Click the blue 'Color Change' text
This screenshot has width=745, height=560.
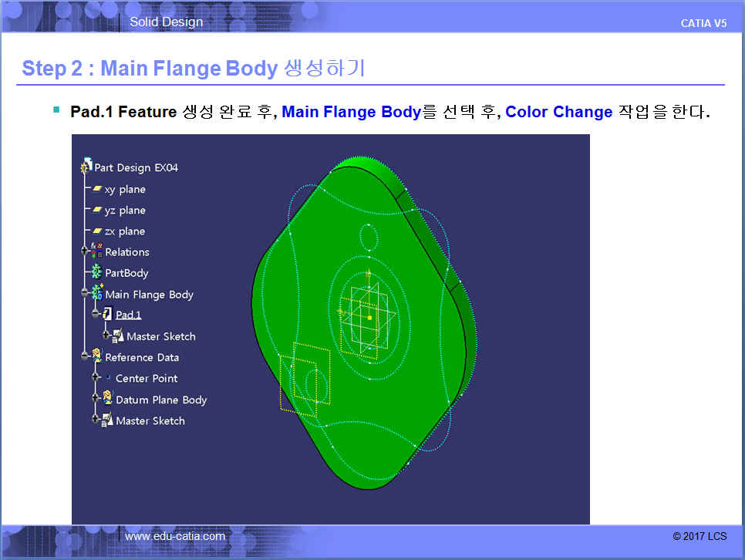(558, 112)
